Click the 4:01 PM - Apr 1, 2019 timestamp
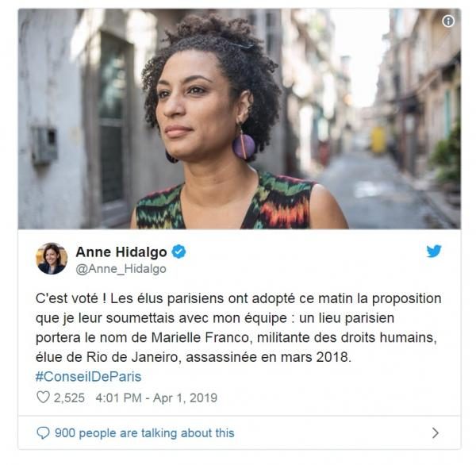This screenshot has width=476, height=465. pos(156,398)
